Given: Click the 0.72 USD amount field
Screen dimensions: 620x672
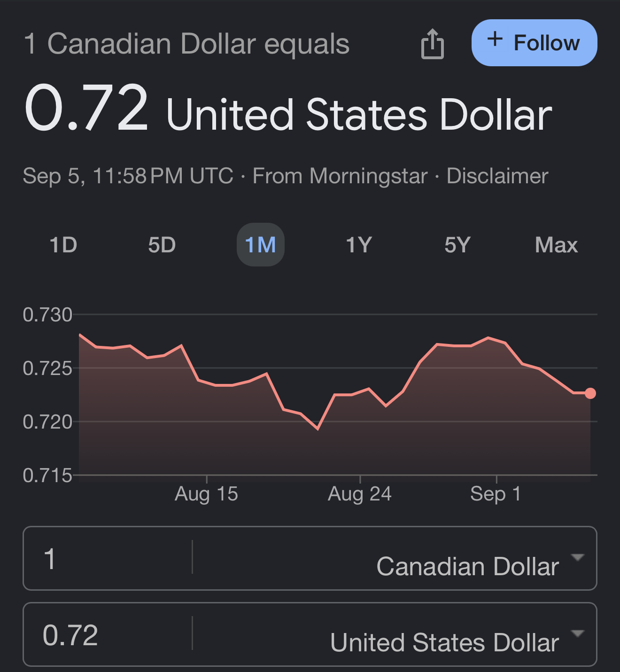Looking at the screenshot, I should pyautogui.click(x=108, y=635).
